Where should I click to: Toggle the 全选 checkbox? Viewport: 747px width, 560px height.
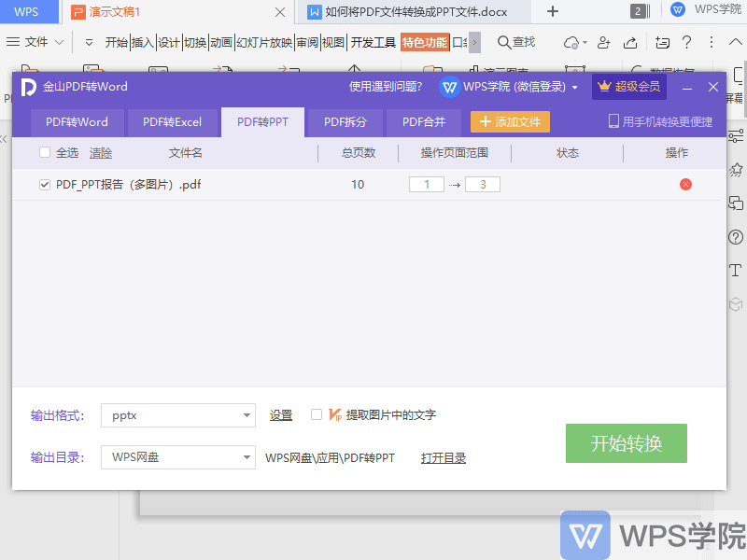pos(45,152)
